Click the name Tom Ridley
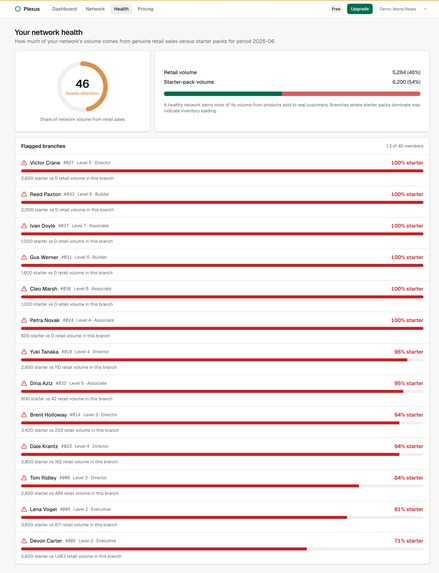This screenshot has width=439, height=573. click(x=43, y=478)
